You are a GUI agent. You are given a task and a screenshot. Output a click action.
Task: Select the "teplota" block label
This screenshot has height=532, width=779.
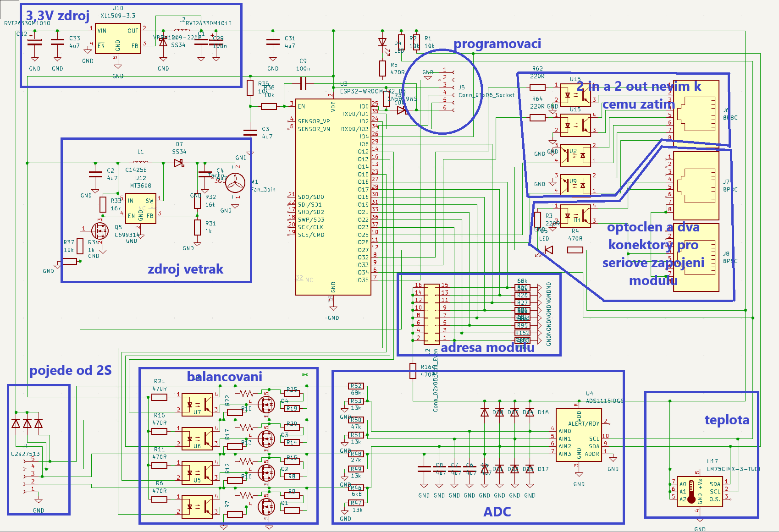[x=727, y=420]
